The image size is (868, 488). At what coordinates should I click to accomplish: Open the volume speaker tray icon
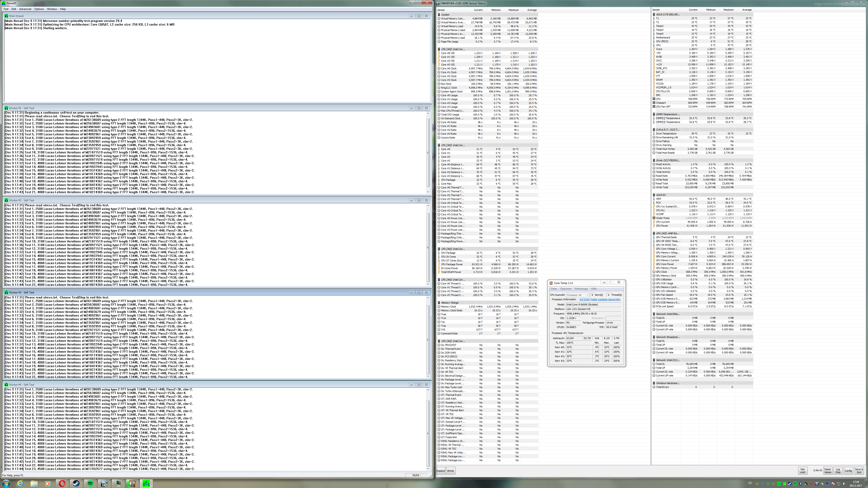[x=844, y=484]
